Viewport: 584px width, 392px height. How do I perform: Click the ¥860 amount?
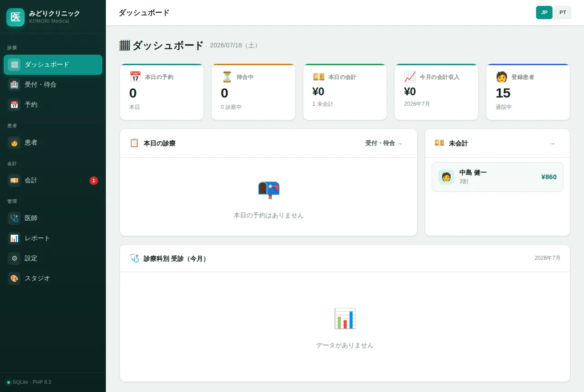pyautogui.click(x=549, y=177)
